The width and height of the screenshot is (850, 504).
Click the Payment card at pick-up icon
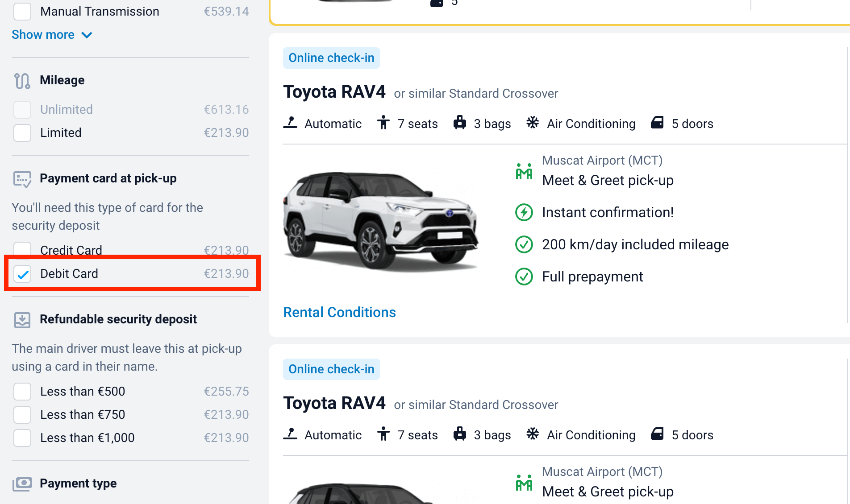[22, 179]
